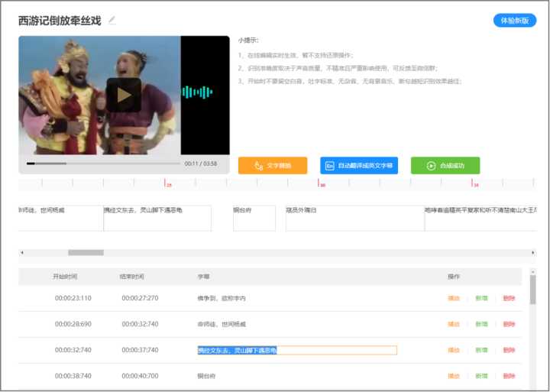Select the cut-off 师徒，世间 block in timeline

click(59, 219)
